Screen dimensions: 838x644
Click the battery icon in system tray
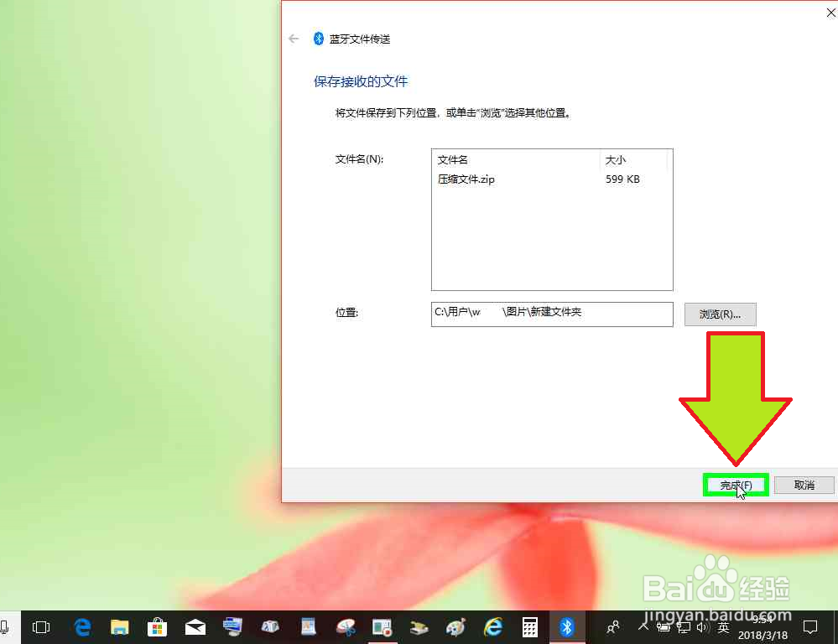click(x=664, y=627)
